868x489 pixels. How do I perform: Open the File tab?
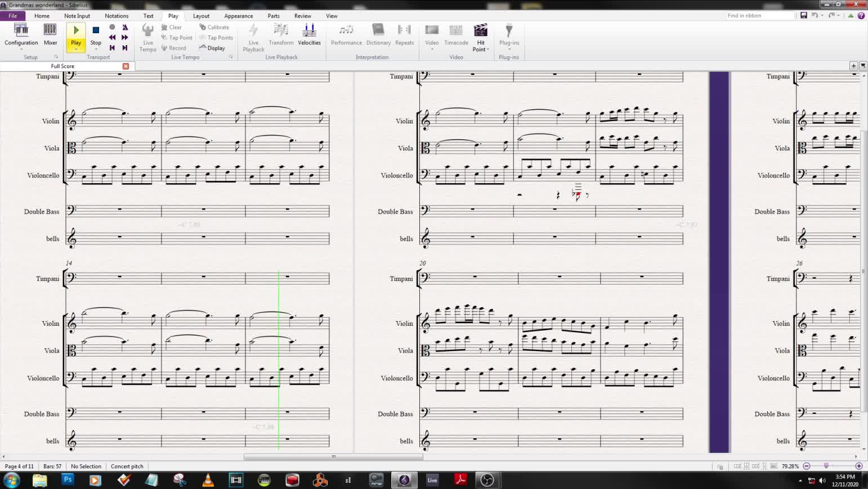coord(12,16)
